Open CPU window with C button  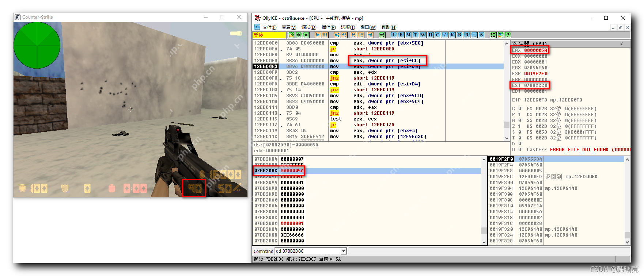click(437, 35)
